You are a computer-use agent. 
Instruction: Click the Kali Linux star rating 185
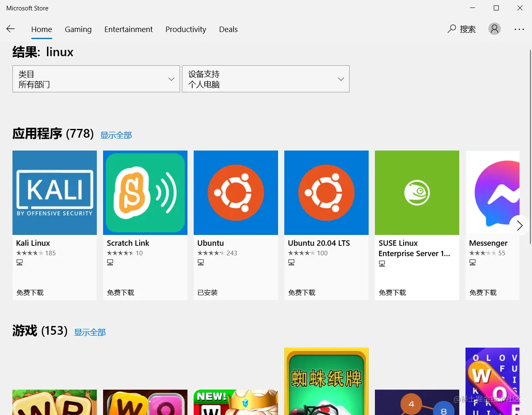(36, 253)
